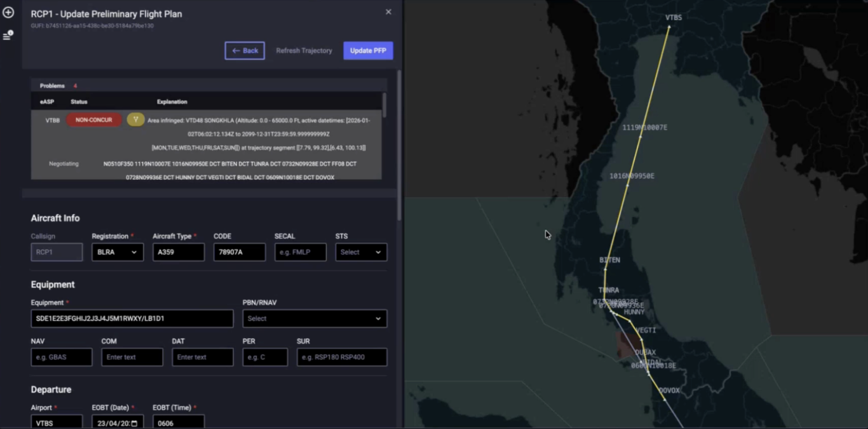This screenshot has width=868, height=429.
Task: Click the Aircraft Type field A359
Action: click(x=178, y=252)
